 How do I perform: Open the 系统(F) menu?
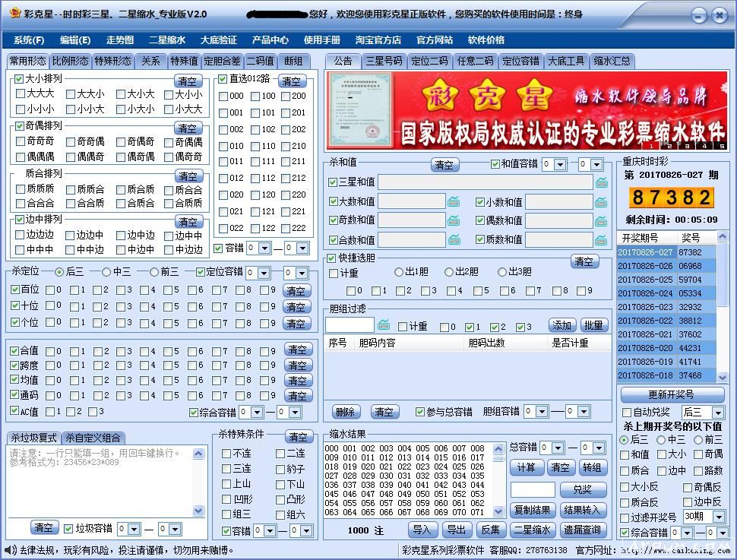coord(29,40)
